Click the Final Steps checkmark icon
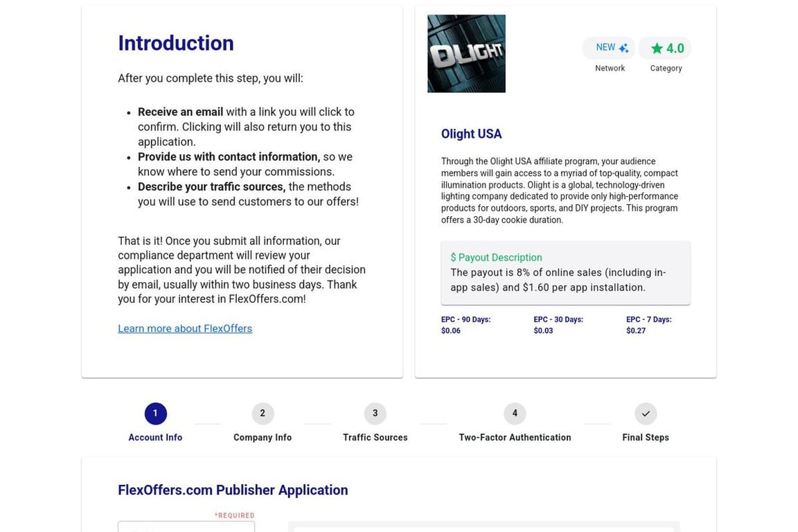 click(x=646, y=414)
